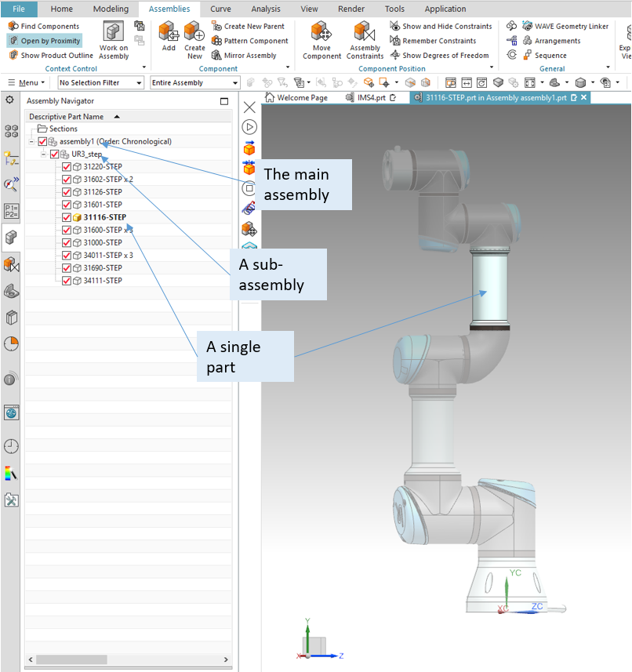Toggle the UR3_step sub-assembly checkbox
Screen dimensions: 632x672
(x=55, y=154)
